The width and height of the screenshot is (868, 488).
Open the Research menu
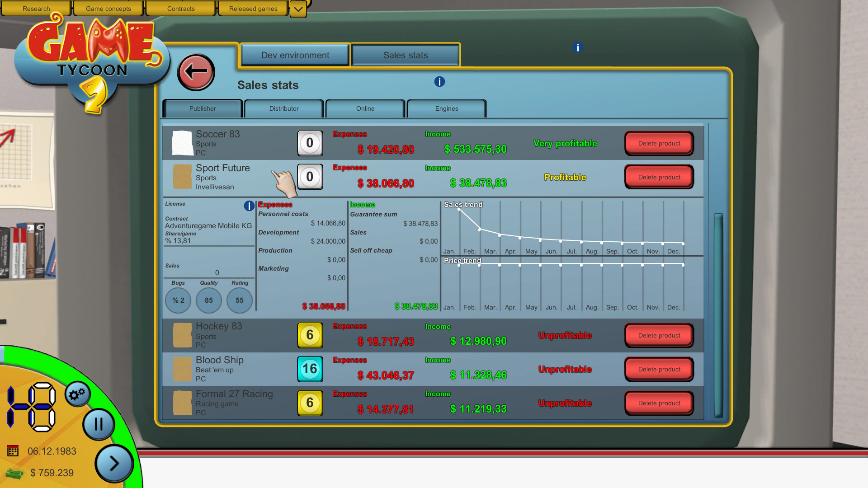(36, 9)
